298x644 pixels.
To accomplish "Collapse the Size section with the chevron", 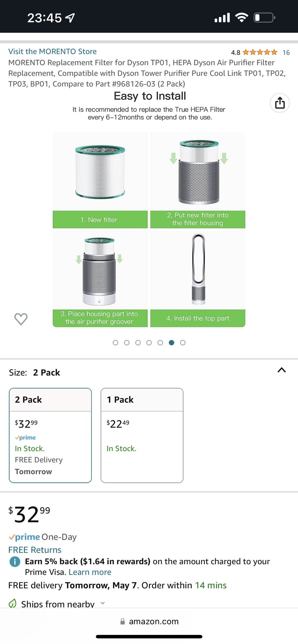I will 282,370.
